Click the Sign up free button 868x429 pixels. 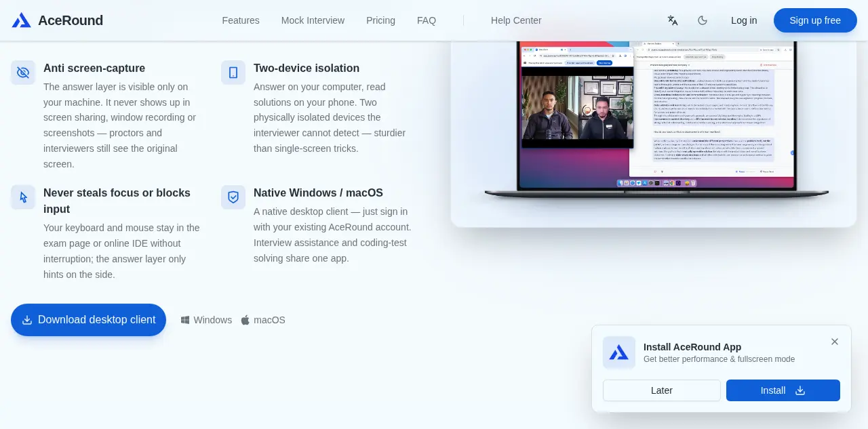point(815,20)
